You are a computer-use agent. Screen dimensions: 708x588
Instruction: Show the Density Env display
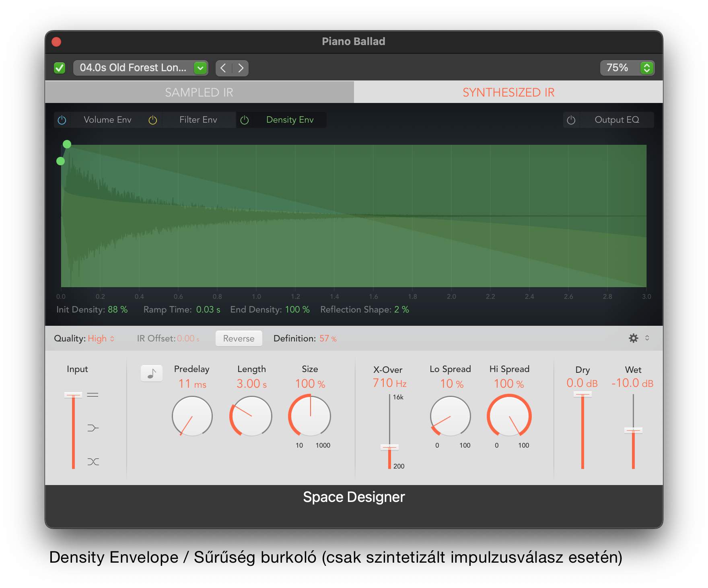click(x=290, y=120)
